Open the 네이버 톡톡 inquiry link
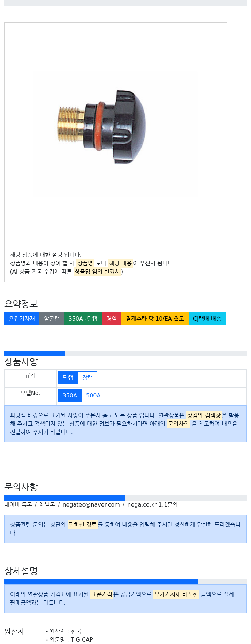The image size is (251, 644). point(18,505)
